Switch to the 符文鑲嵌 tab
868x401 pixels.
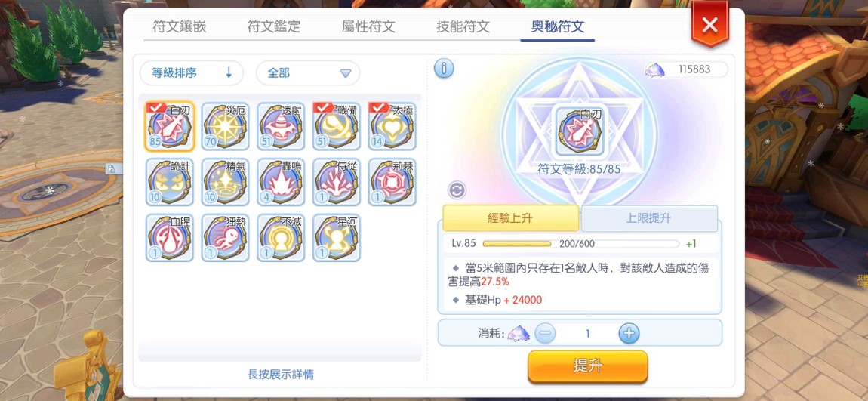click(x=180, y=26)
